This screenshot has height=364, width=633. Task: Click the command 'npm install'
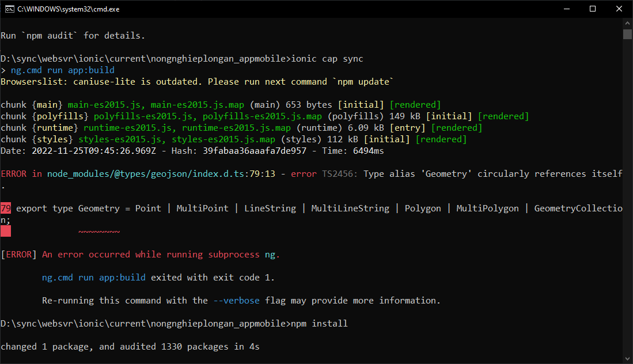pos(319,324)
